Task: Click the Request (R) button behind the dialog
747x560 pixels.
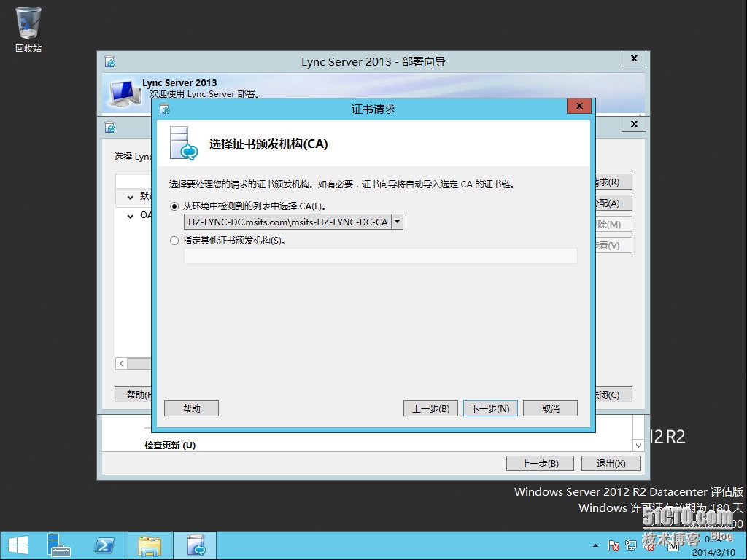Action: tap(614, 182)
